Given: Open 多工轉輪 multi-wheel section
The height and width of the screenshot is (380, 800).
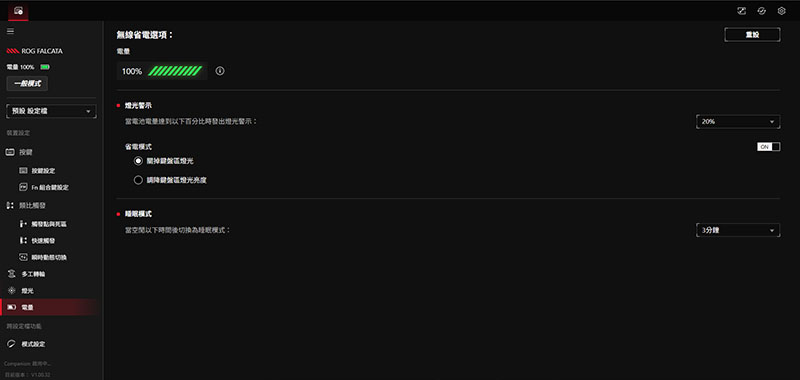Looking at the screenshot, I should 33,274.
